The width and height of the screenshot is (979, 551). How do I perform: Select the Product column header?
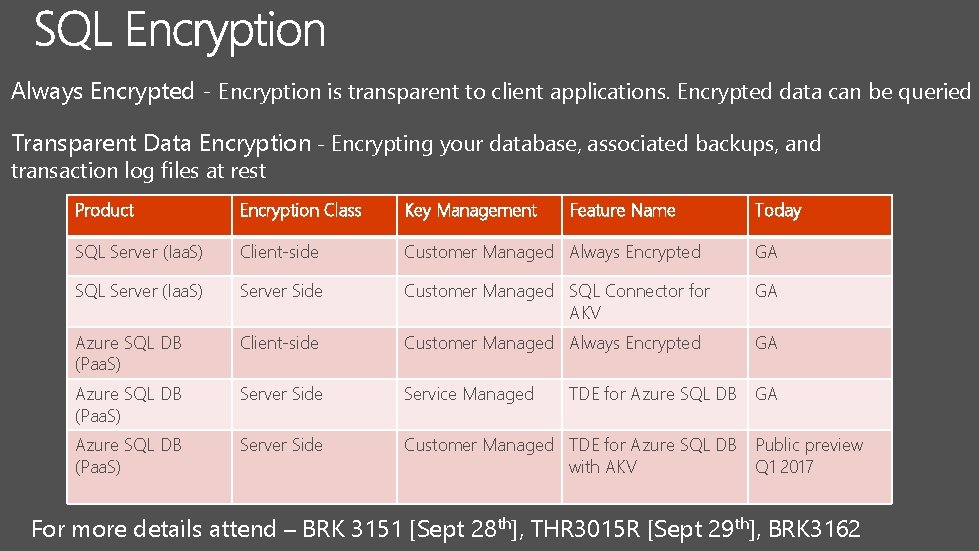(x=149, y=215)
